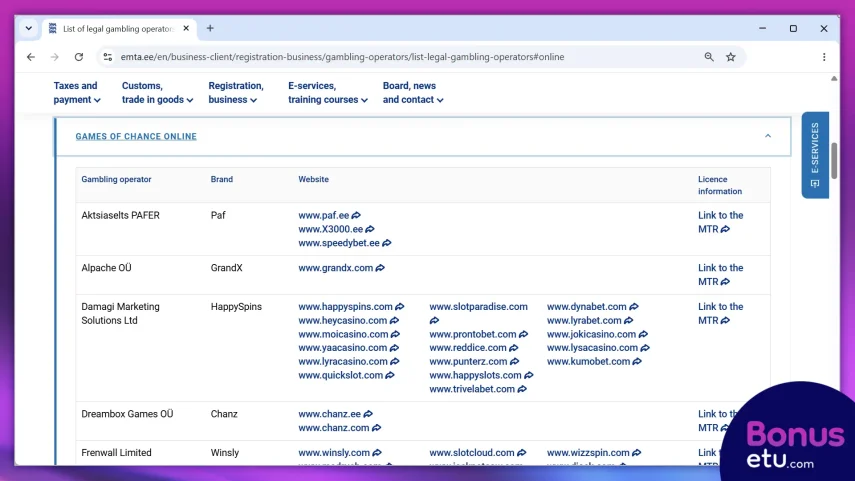855x481 pixels.
Task: Expand E-services, training courses menu
Action: tap(328, 93)
